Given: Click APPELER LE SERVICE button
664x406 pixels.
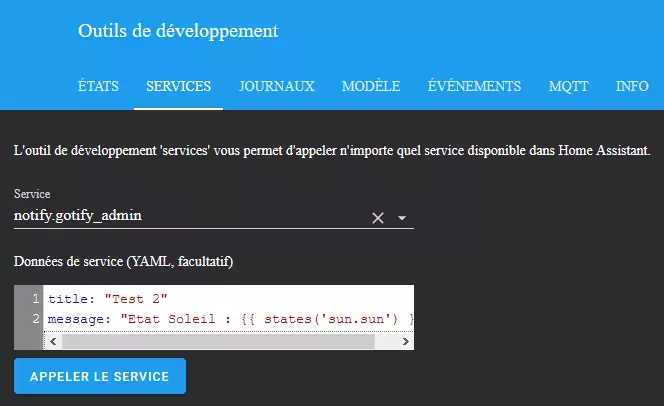Looking at the screenshot, I should pyautogui.click(x=100, y=376).
